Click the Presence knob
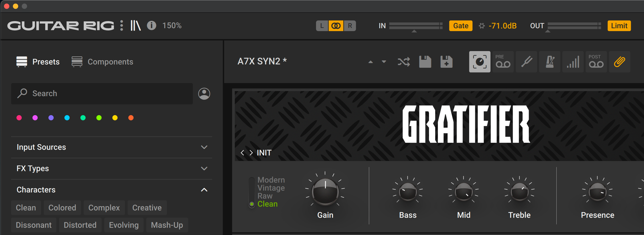Screen dimensions: 644x235 point(597,192)
